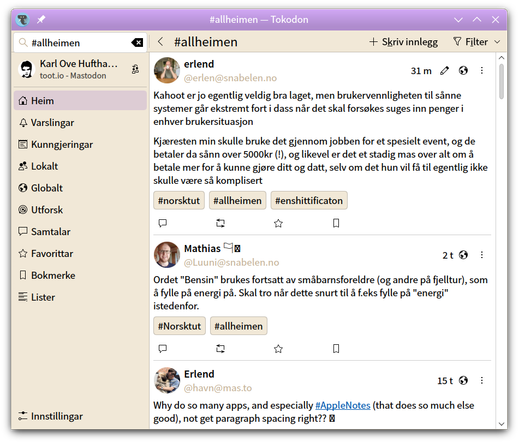The width and height of the screenshot is (519, 443).
Task: Open #enshittificaton hashtag tag
Action: coord(309,201)
